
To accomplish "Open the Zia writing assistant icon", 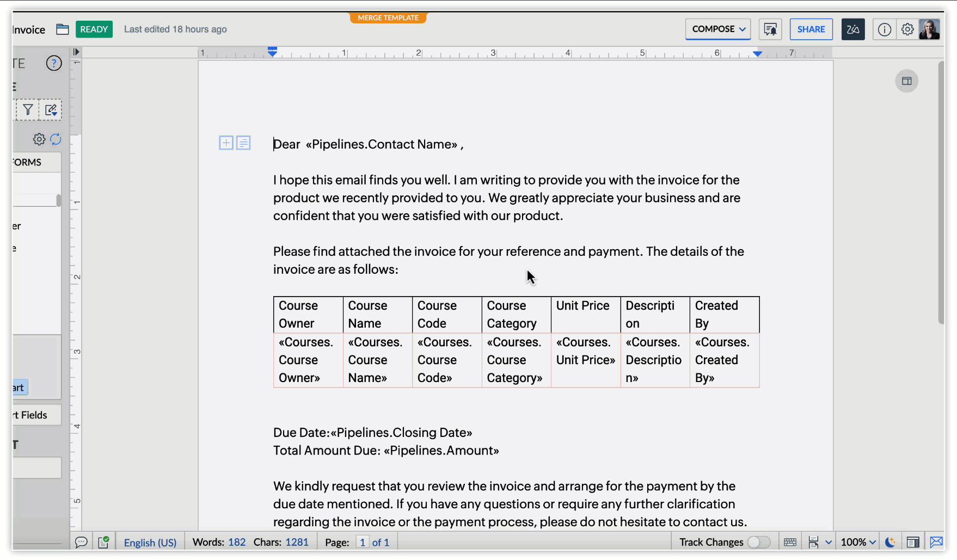I will [853, 29].
